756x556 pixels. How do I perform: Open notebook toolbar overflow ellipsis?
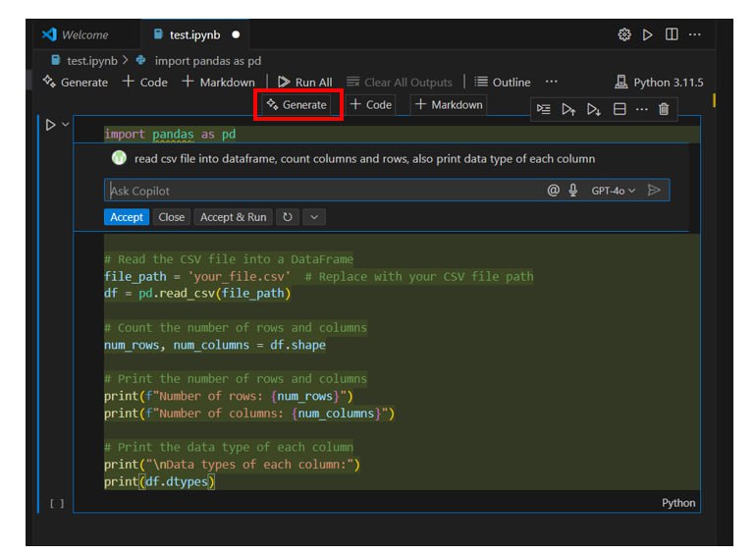[551, 82]
